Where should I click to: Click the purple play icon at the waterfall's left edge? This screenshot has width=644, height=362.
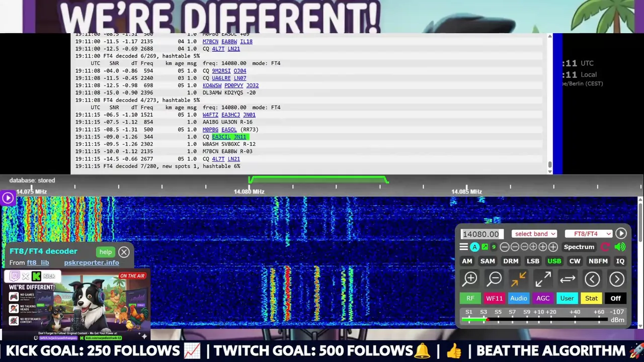click(x=8, y=198)
